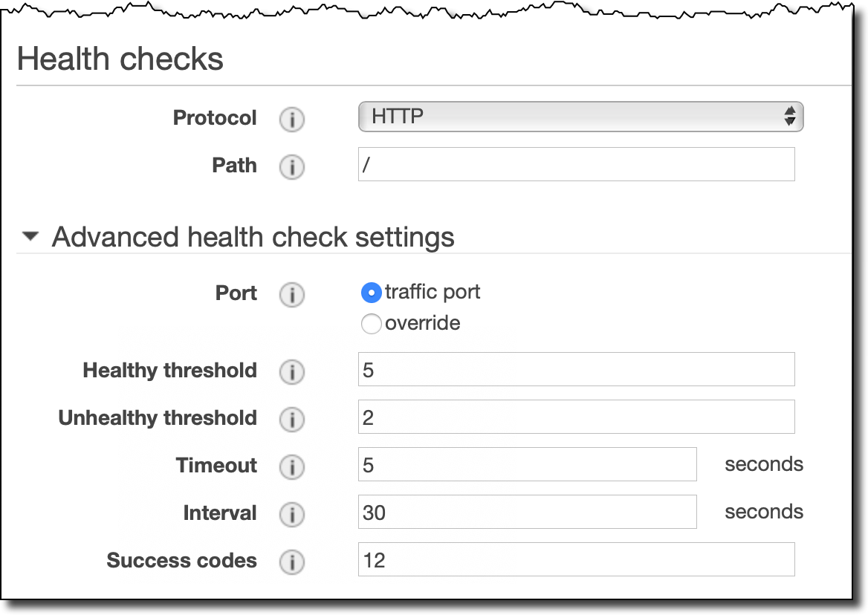Click the Interval input containing 30

tap(527, 512)
